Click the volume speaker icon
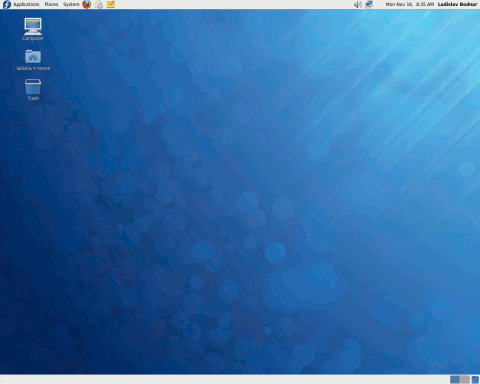Screen dimensions: 480x384 (358, 4)
